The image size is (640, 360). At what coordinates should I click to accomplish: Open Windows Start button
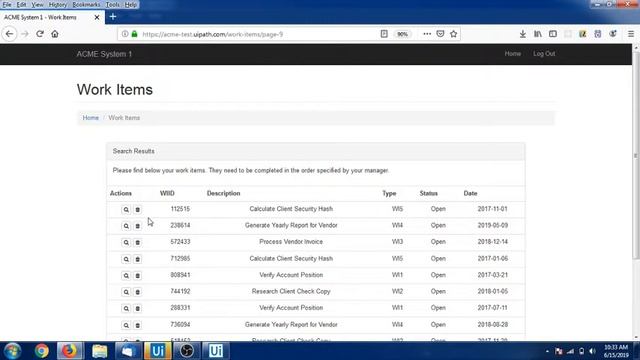(x=13, y=351)
